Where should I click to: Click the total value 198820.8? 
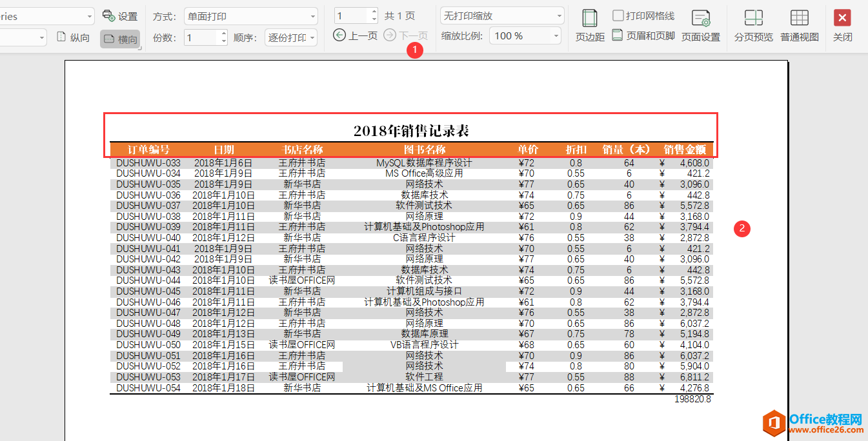pyautogui.click(x=692, y=399)
